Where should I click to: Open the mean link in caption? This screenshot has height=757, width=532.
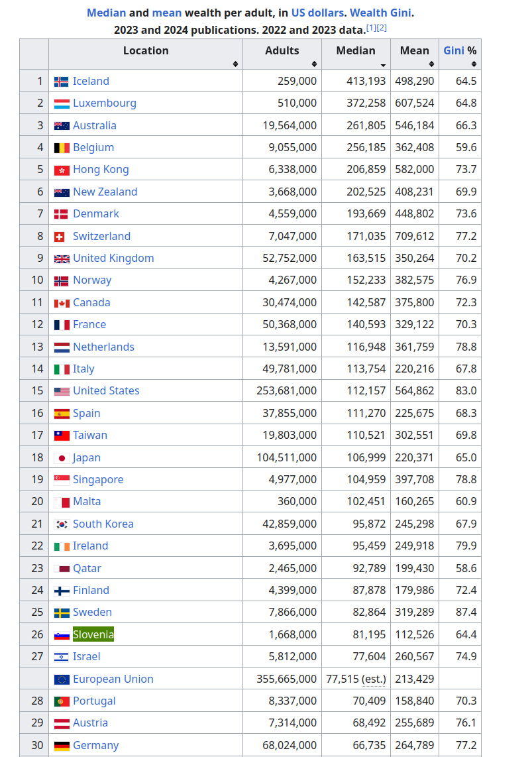pos(167,13)
